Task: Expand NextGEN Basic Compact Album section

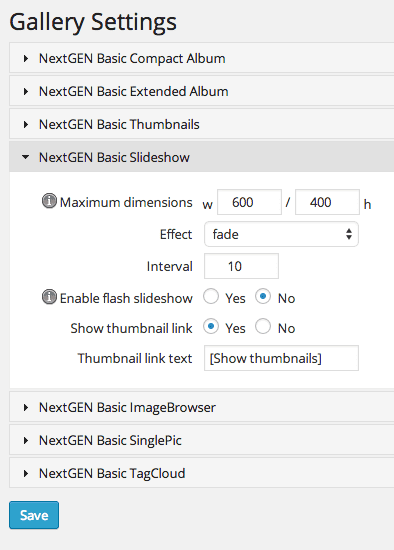Action: [x=202, y=58]
